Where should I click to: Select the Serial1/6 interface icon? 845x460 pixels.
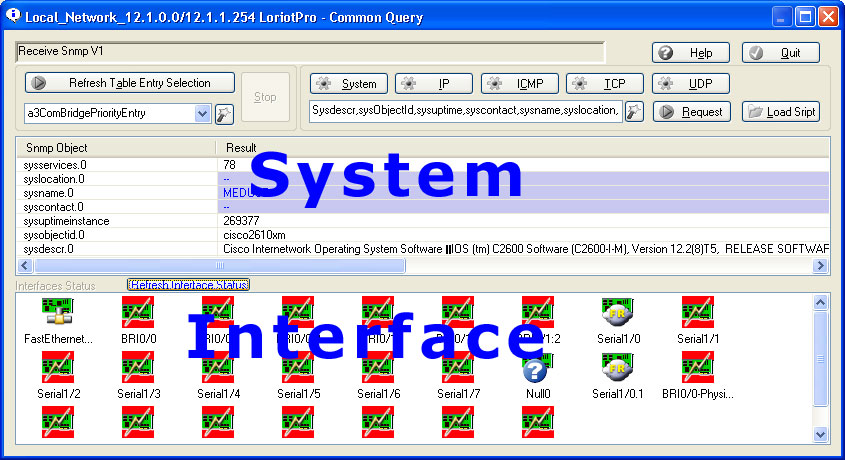[378, 367]
